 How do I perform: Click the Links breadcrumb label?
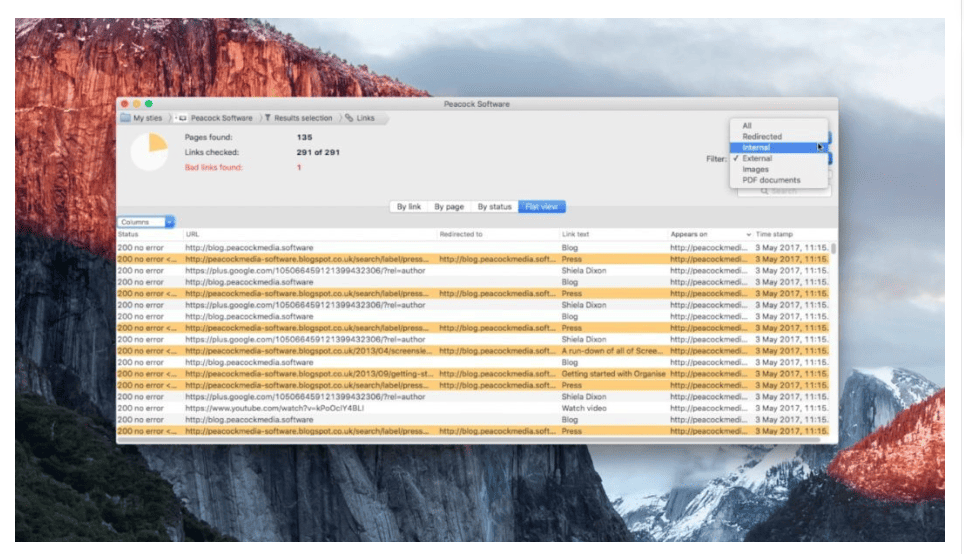[365, 118]
